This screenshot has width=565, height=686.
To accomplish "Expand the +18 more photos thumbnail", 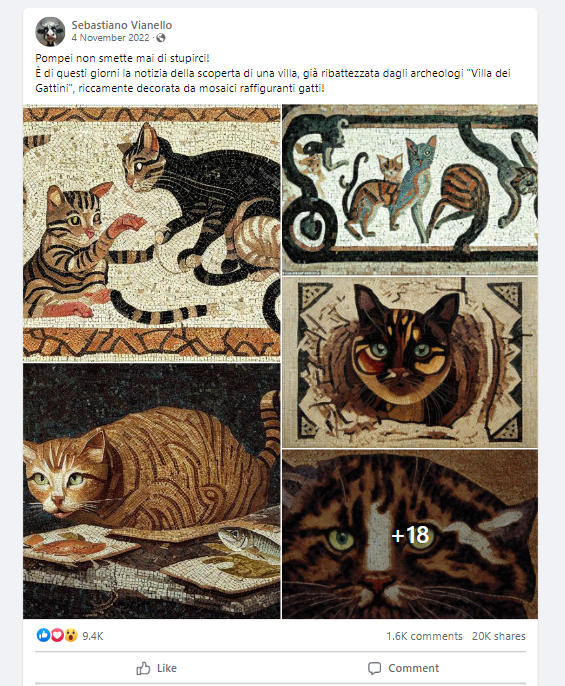I will pos(410,534).
